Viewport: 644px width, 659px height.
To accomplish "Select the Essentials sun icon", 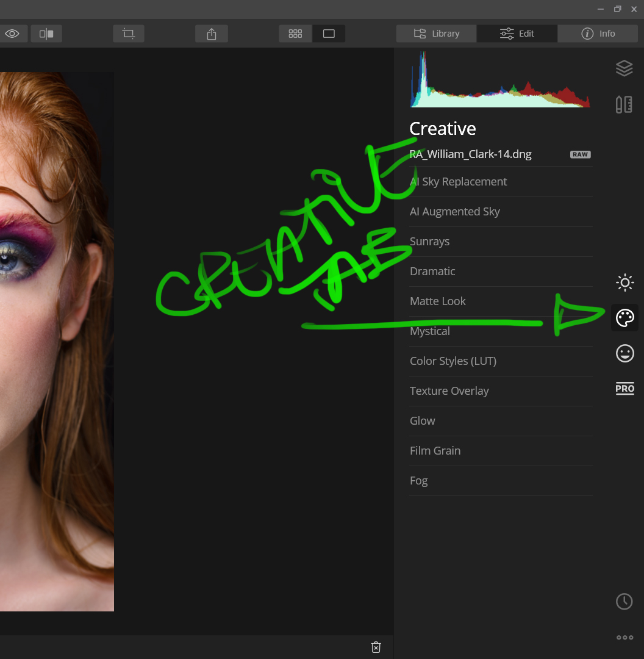I will 624,283.
